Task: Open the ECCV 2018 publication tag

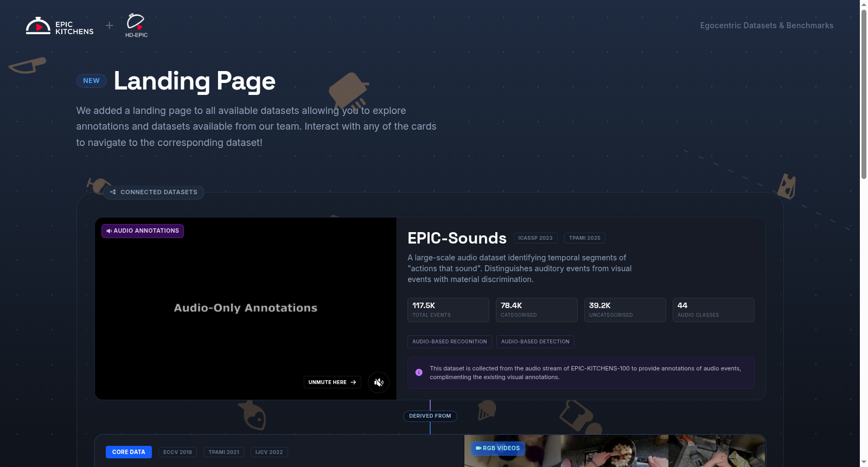Action: (178, 452)
